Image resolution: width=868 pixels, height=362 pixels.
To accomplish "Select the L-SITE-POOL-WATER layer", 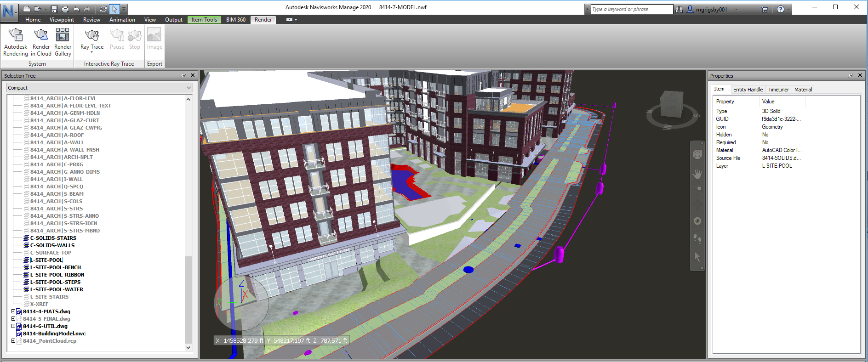I will coord(57,289).
